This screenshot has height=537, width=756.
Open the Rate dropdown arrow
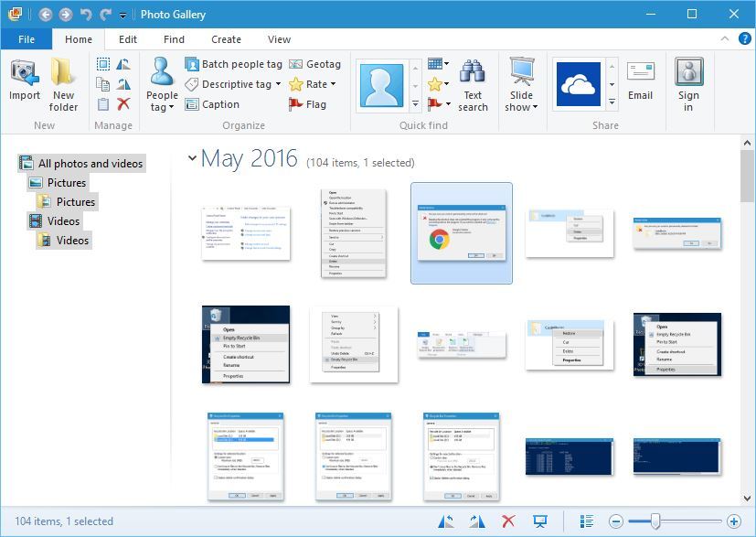pos(333,84)
